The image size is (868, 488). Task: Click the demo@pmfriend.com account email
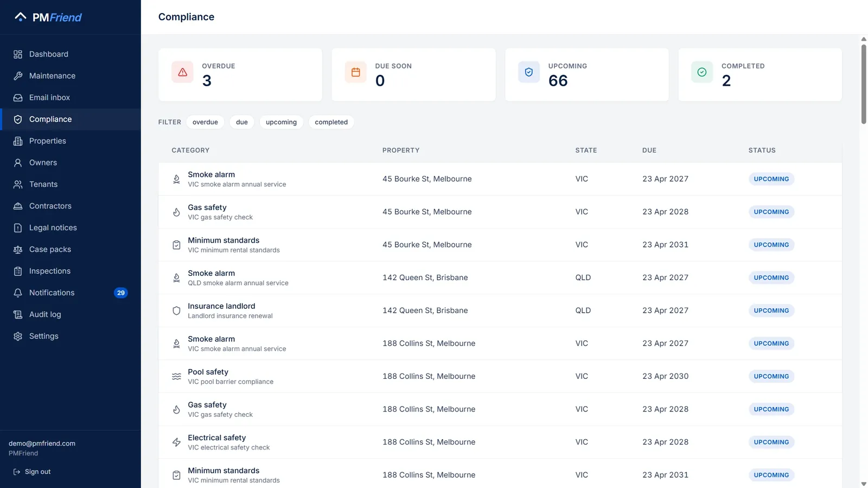coord(42,443)
